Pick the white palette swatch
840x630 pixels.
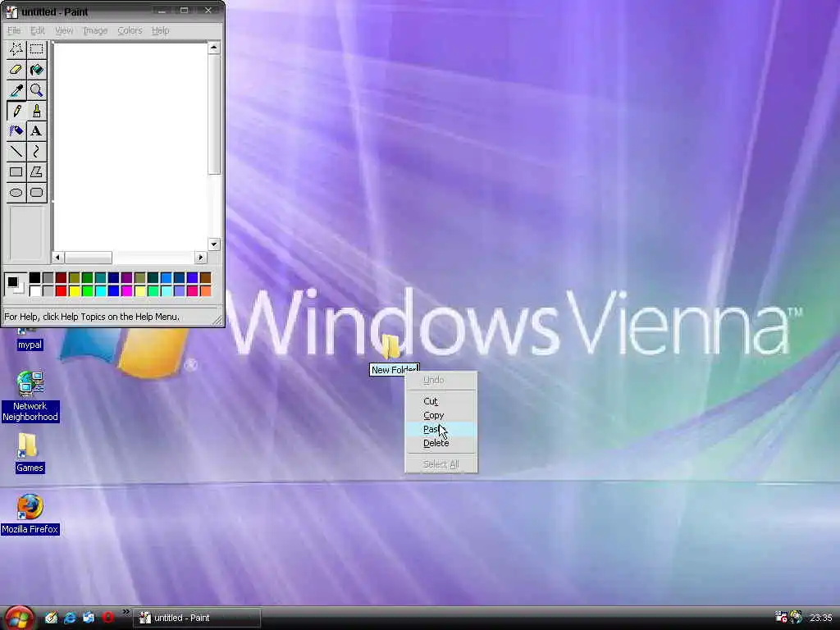point(34,291)
